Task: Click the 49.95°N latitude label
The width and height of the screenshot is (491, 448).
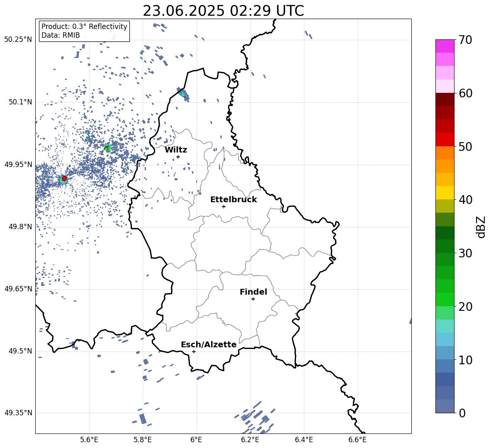Action: [18, 165]
